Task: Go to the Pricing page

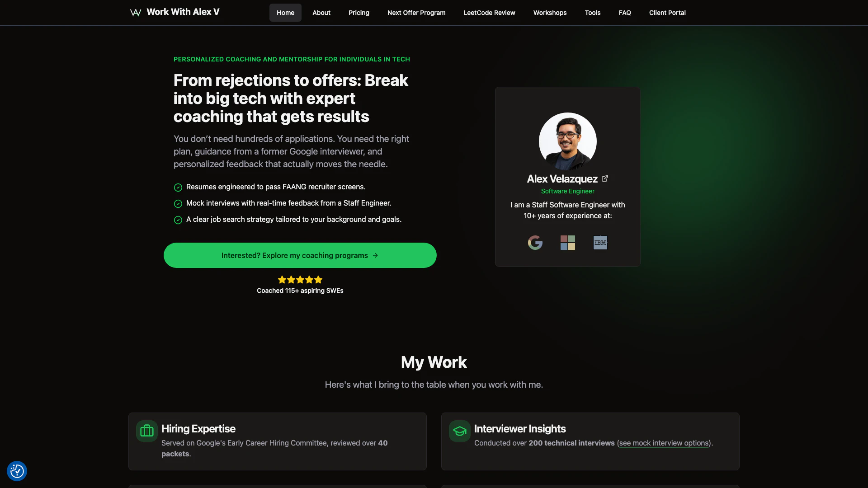Action: (x=359, y=13)
